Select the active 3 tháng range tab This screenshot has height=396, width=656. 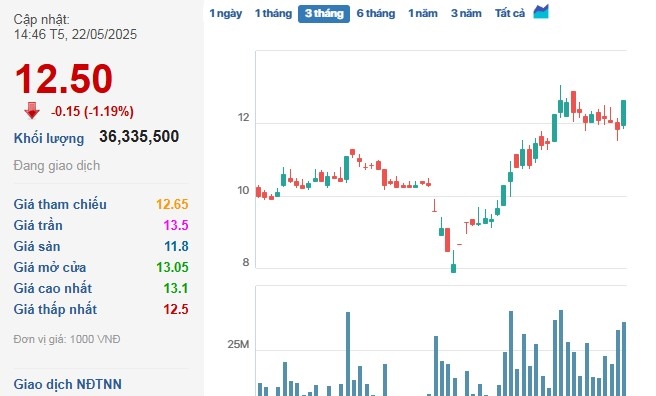click(x=324, y=14)
